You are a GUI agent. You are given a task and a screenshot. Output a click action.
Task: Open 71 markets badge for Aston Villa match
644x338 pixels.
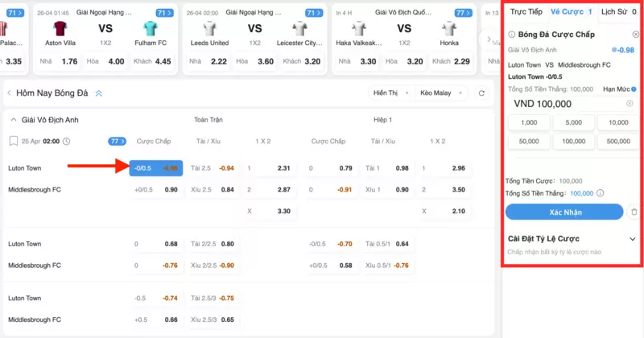(164, 13)
